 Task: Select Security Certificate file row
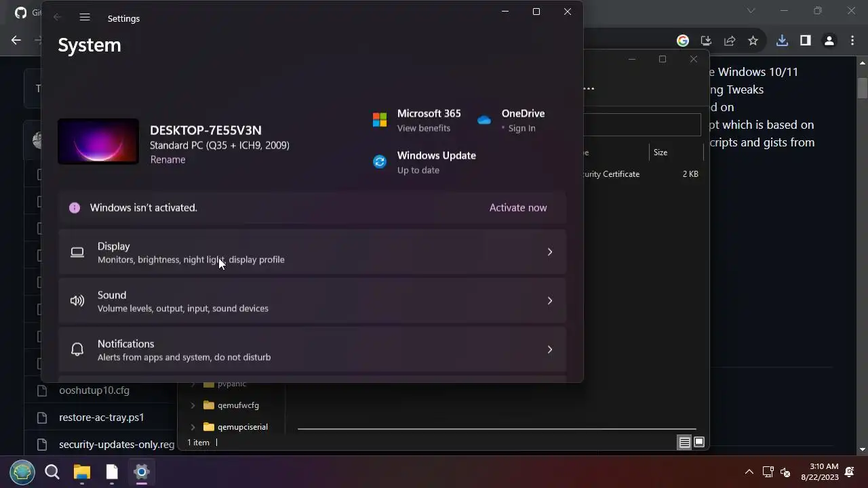pyautogui.click(x=642, y=174)
